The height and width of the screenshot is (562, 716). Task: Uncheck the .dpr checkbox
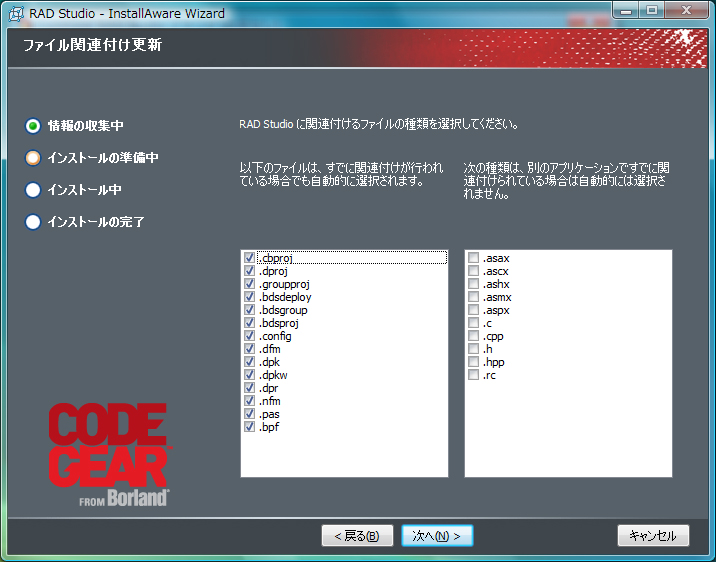[x=249, y=388]
